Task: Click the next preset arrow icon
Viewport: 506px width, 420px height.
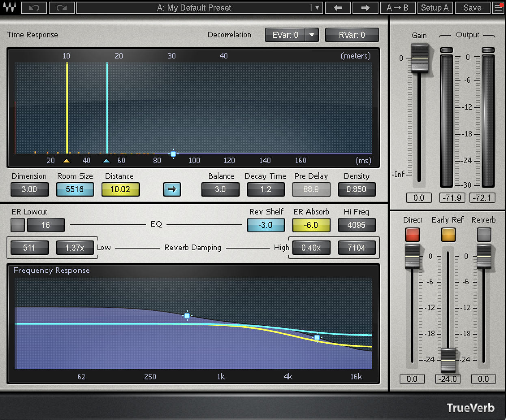Action: pos(365,7)
